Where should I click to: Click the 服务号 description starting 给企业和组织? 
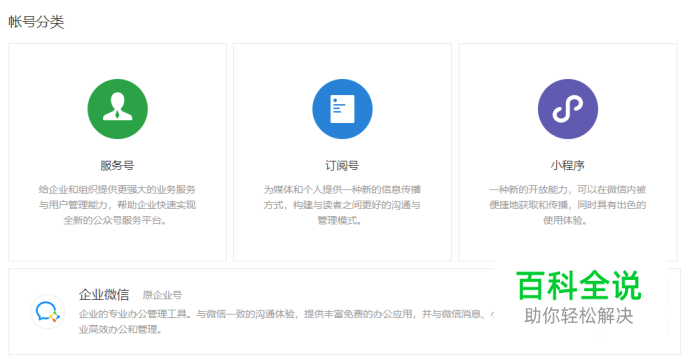coord(117,205)
